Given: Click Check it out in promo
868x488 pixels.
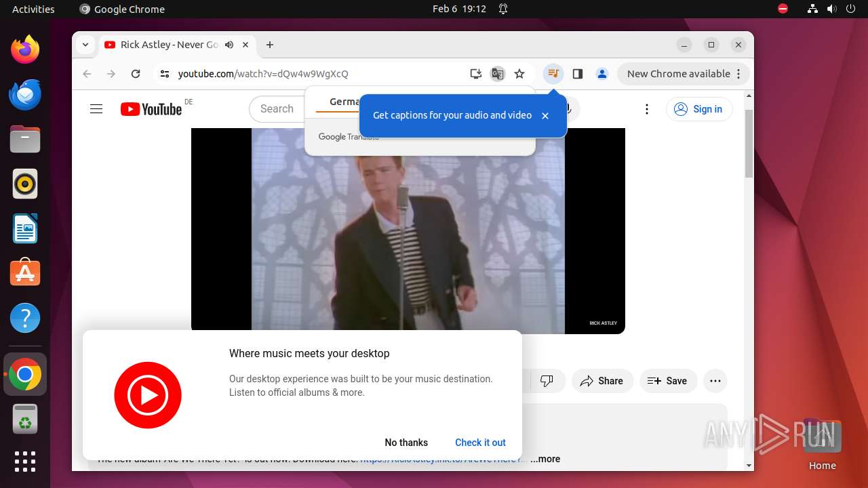Looking at the screenshot, I should click(480, 443).
